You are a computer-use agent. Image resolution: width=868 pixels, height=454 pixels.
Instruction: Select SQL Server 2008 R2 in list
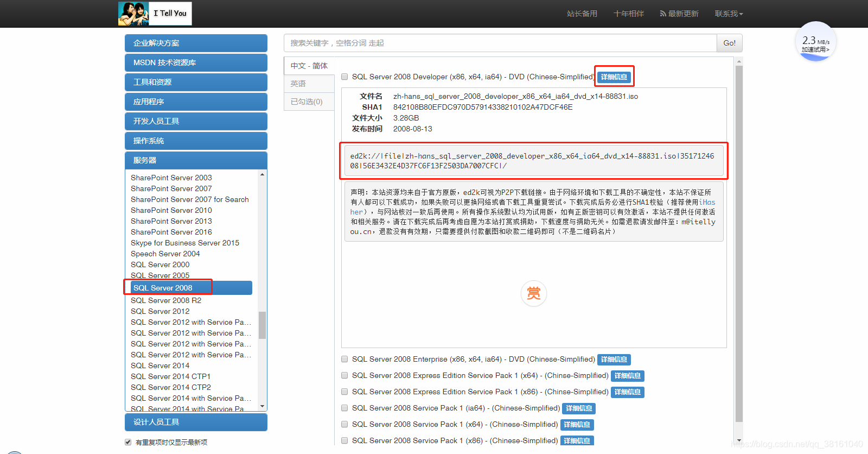pyautogui.click(x=166, y=300)
